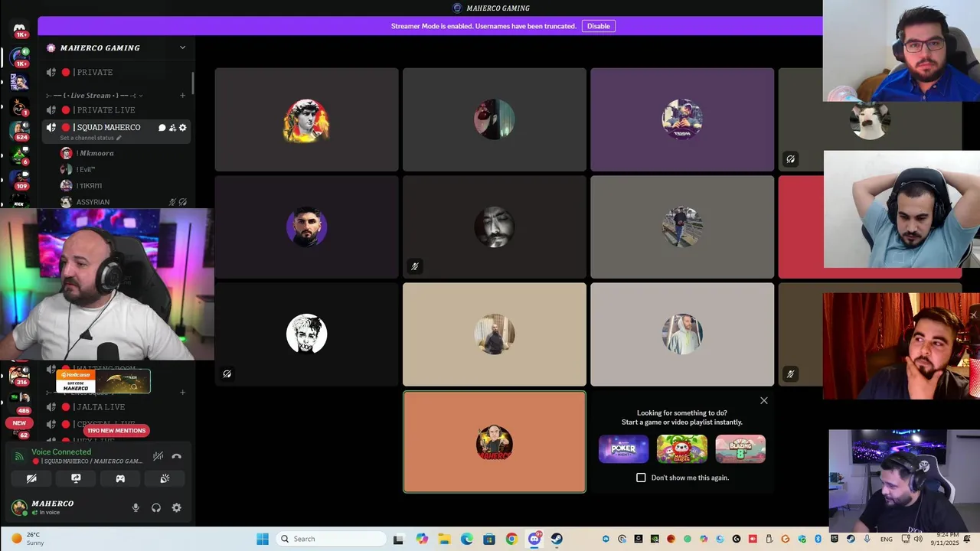Open Windows Start menu

263,539
